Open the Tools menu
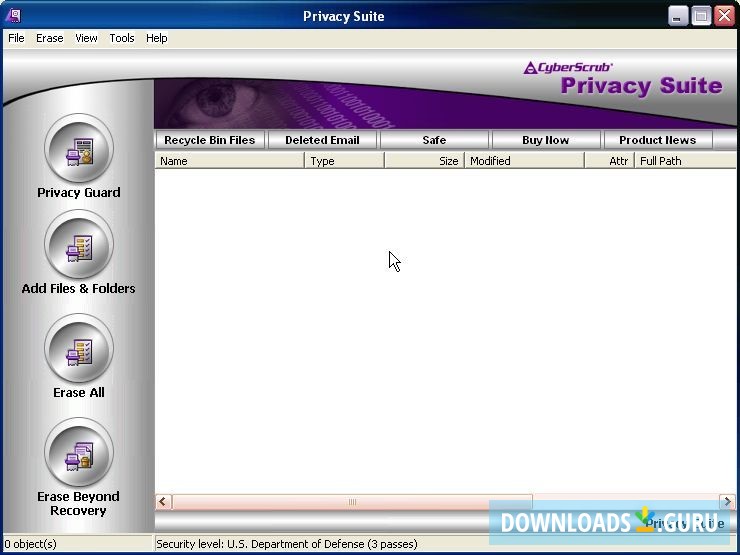The width and height of the screenshot is (740, 555). coord(122,38)
